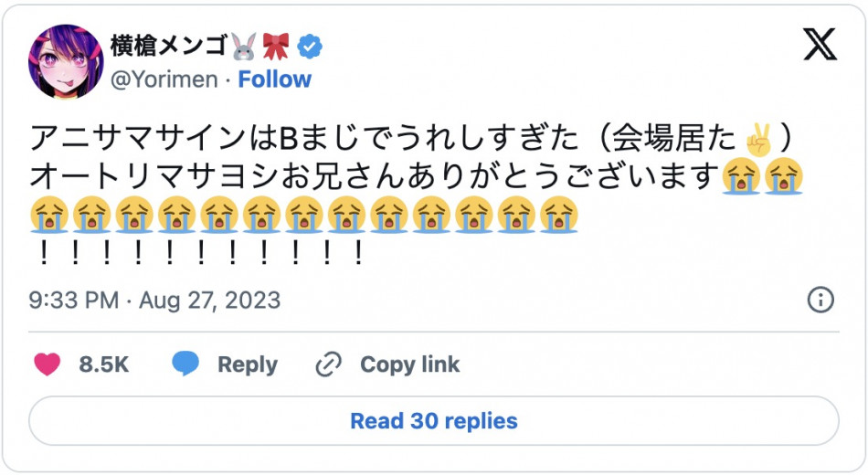Click the rabbit emoji beside the display name
Image resolution: width=868 pixels, height=475 pixels.
tap(244, 46)
